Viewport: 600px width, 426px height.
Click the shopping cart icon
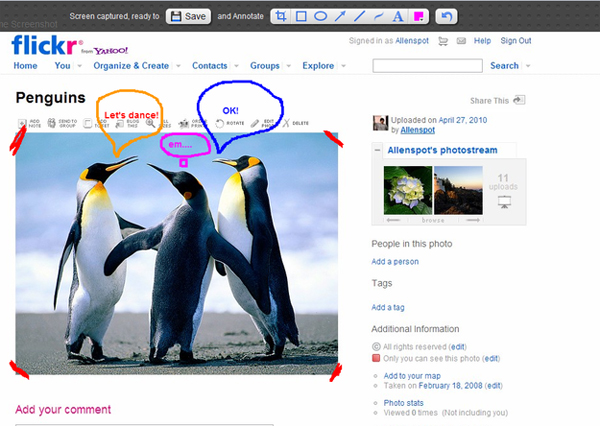[443, 41]
